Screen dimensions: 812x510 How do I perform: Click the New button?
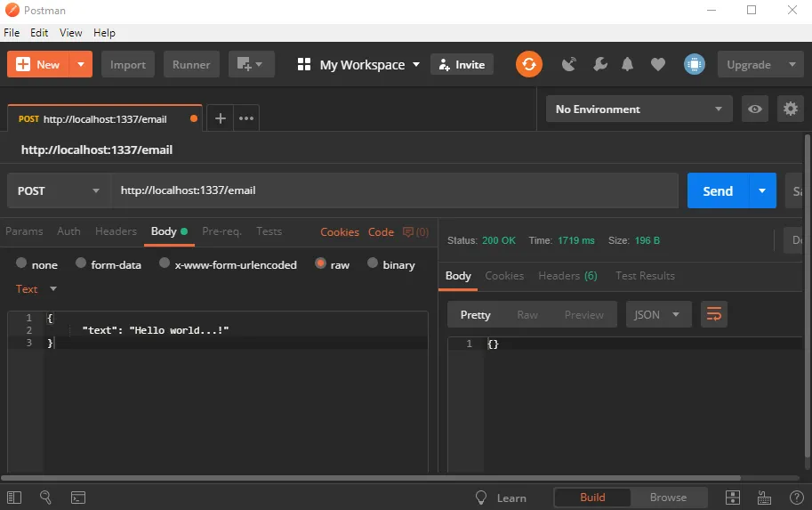(x=38, y=64)
